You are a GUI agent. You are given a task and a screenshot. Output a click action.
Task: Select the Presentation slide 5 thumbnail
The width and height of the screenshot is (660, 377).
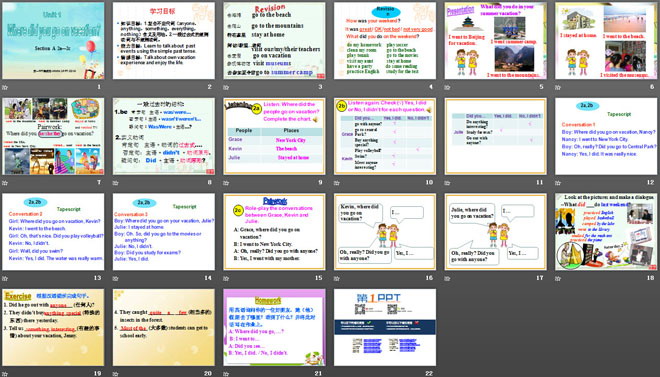point(496,41)
